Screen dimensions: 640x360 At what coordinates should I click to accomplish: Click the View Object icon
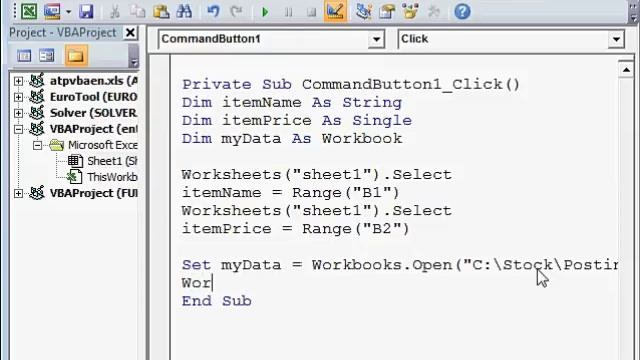[47, 56]
